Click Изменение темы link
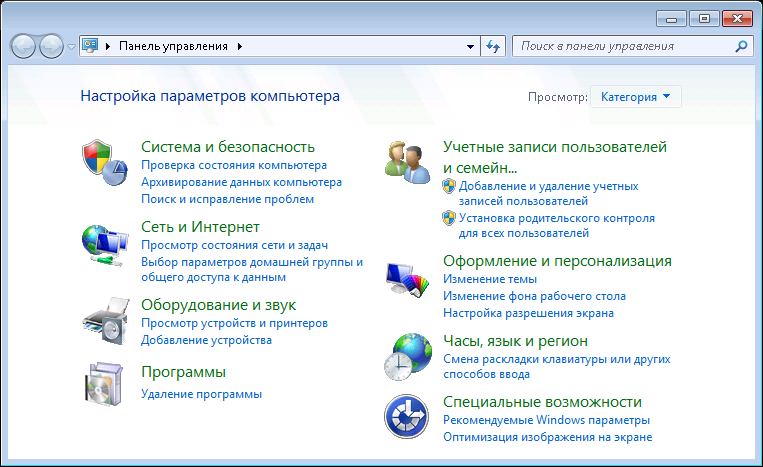Viewport: 763px width, 467px height. (x=490, y=279)
